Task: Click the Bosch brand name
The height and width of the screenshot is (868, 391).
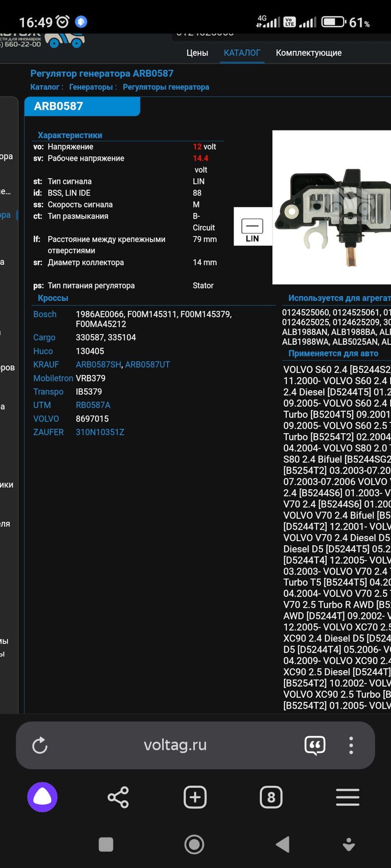Action: click(45, 314)
